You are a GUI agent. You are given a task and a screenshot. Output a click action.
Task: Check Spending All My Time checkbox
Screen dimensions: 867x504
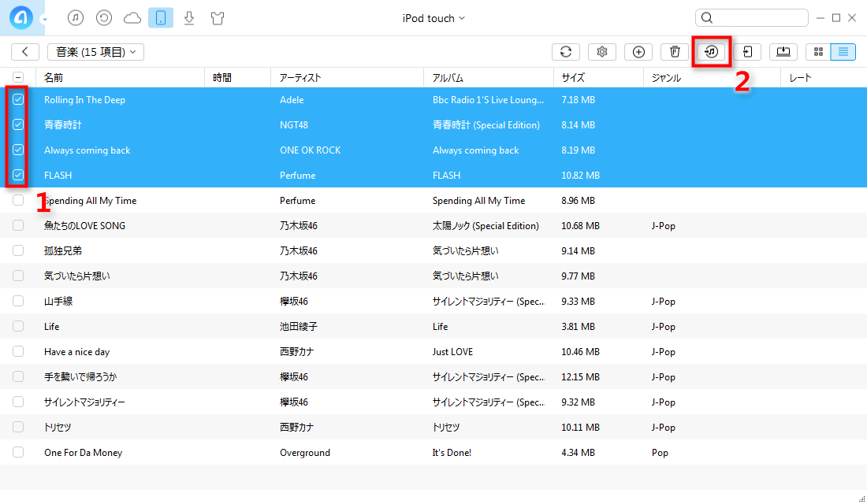(18, 200)
